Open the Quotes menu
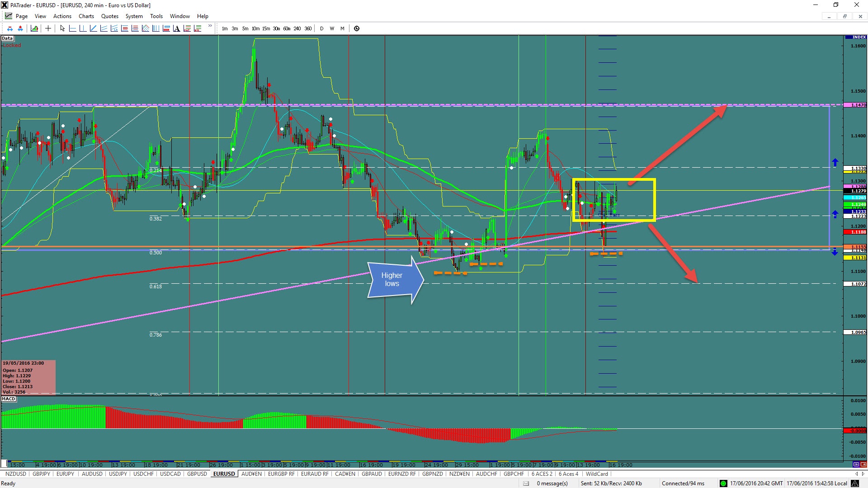The image size is (868, 488). [x=110, y=16]
